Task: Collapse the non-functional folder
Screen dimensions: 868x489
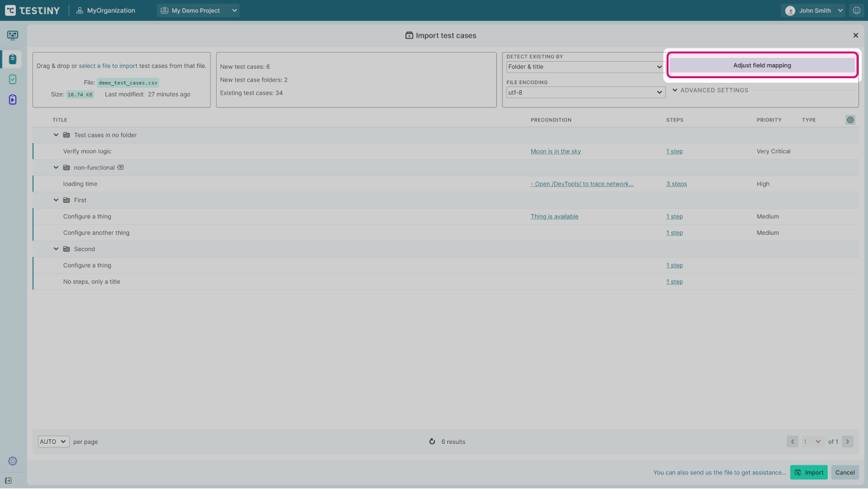Action: 56,168
